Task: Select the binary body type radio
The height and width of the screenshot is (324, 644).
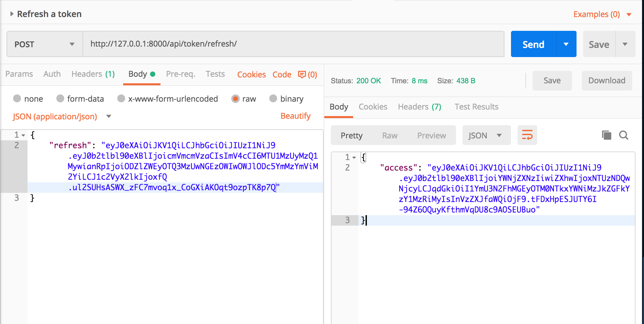Action: point(273,98)
